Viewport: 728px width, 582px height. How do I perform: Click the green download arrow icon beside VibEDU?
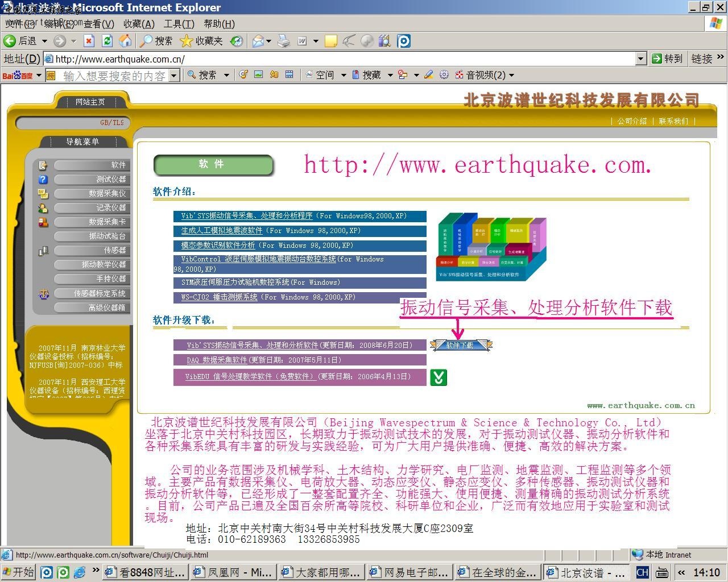click(439, 377)
